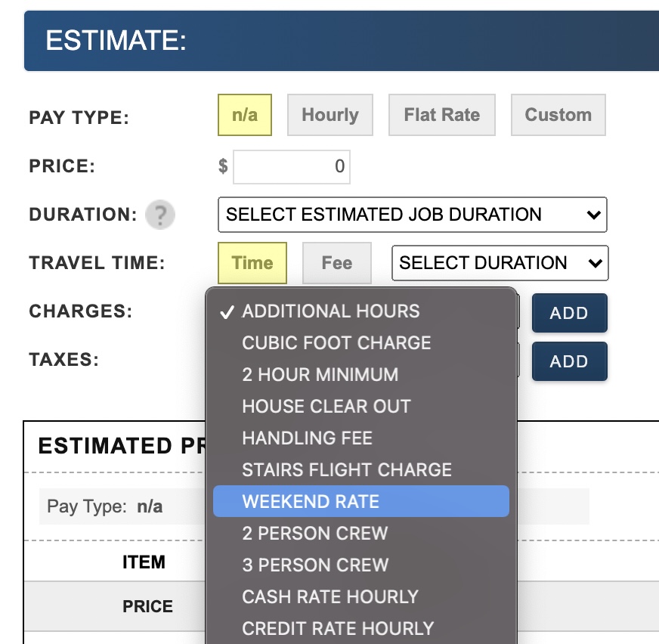Select Stairs Flight Charge option
Image resolution: width=659 pixels, height=644 pixels.
pyautogui.click(x=361, y=470)
